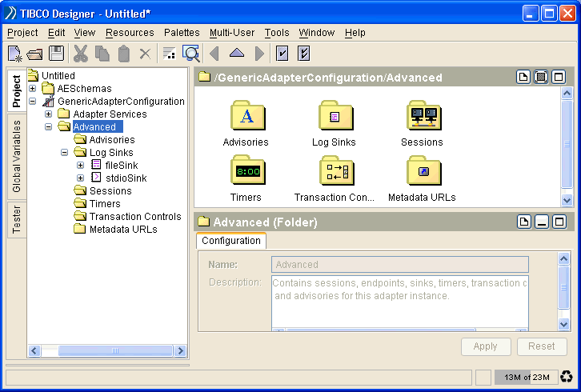
Task: Open the Sessions icon in design panel
Action: tap(422, 116)
